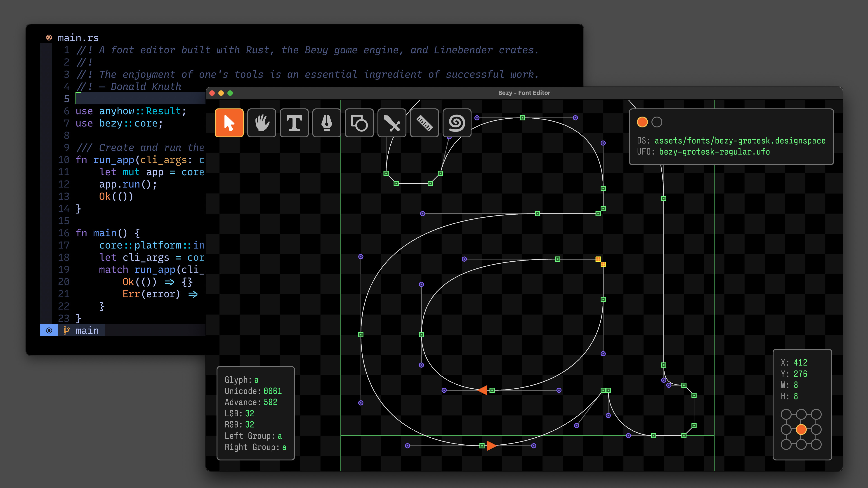Set anchor to the center orange point
Screen dimensions: 868x488
point(801,429)
